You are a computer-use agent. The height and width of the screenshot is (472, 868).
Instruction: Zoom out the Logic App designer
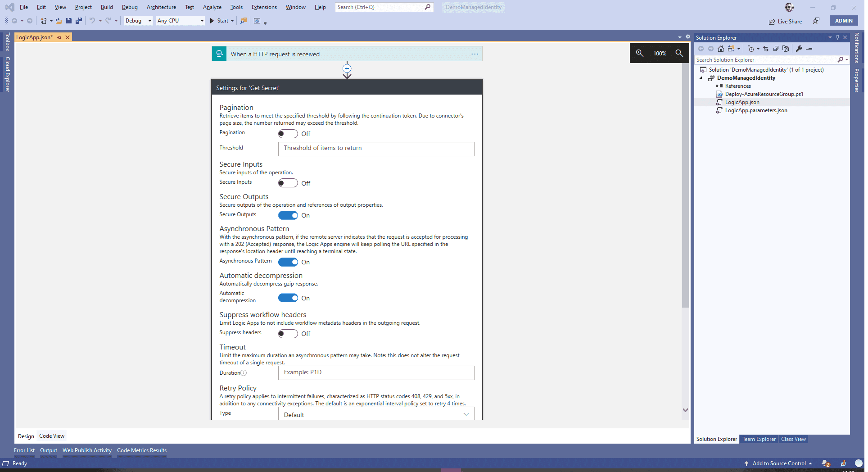(x=679, y=53)
